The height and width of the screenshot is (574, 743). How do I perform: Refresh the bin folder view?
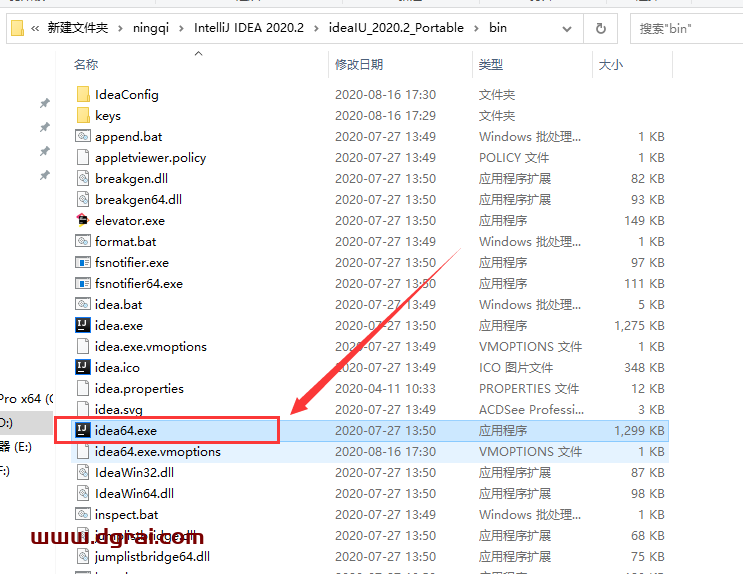tap(600, 28)
